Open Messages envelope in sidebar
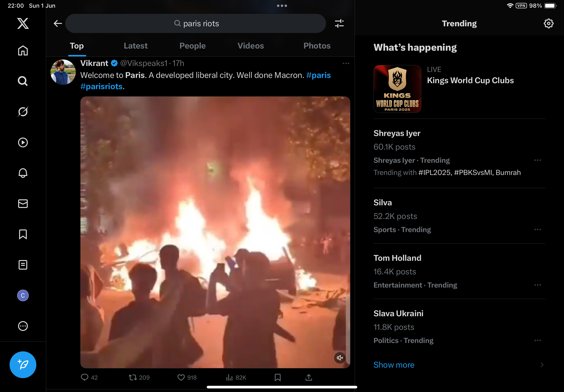 (x=23, y=204)
